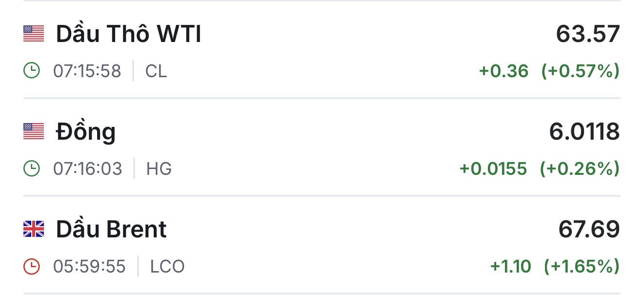Open the Dầu Brent commodity
Image resolution: width=644 pixels, height=296 pixels.
pyautogui.click(x=111, y=230)
